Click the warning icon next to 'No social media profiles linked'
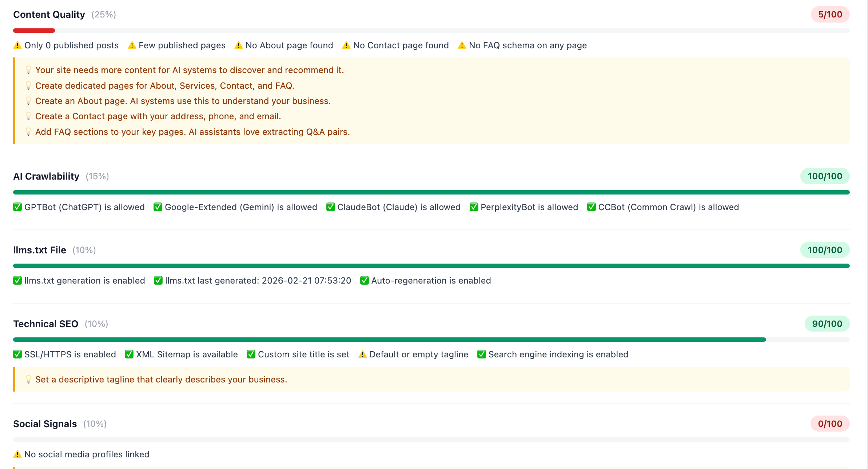868x469 pixels. [17, 454]
